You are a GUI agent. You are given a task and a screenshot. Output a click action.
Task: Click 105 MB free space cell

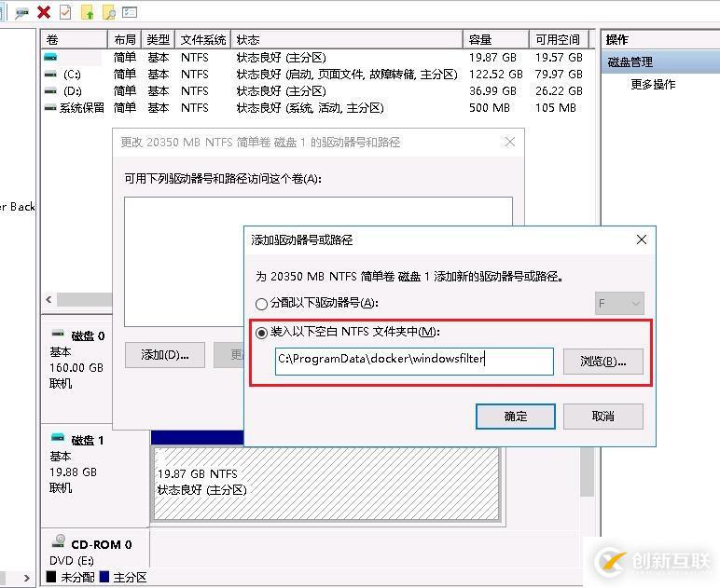click(556, 108)
